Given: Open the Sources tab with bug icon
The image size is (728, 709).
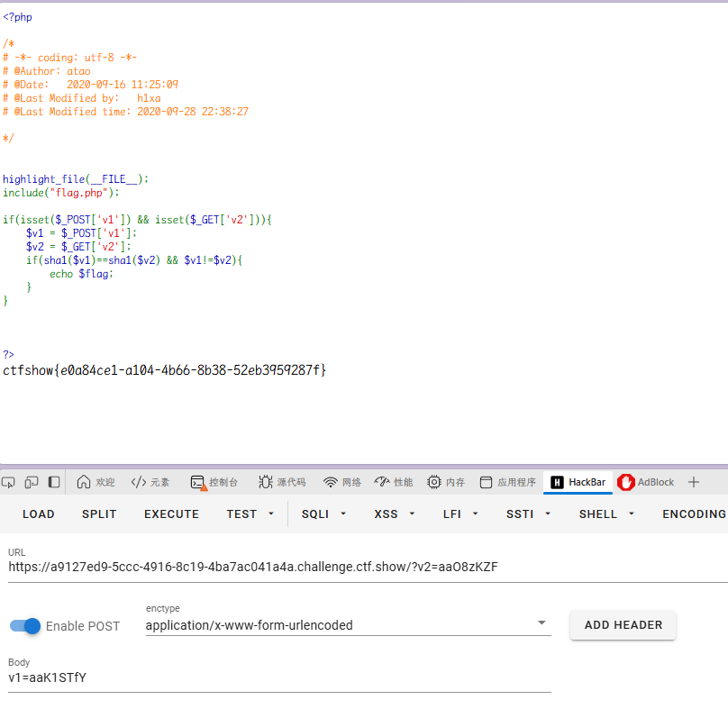Looking at the screenshot, I should [282, 482].
